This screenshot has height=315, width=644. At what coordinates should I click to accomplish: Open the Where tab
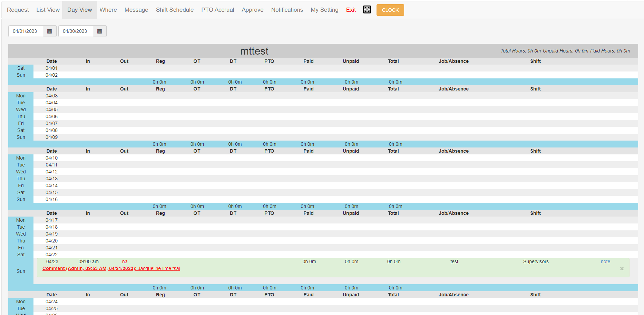point(108,10)
